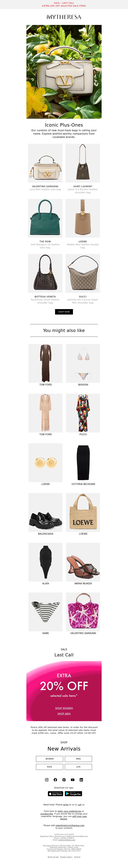Open SHOP WOMEN sale link
The image size is (128, 868).
click(x=64, y=708)
